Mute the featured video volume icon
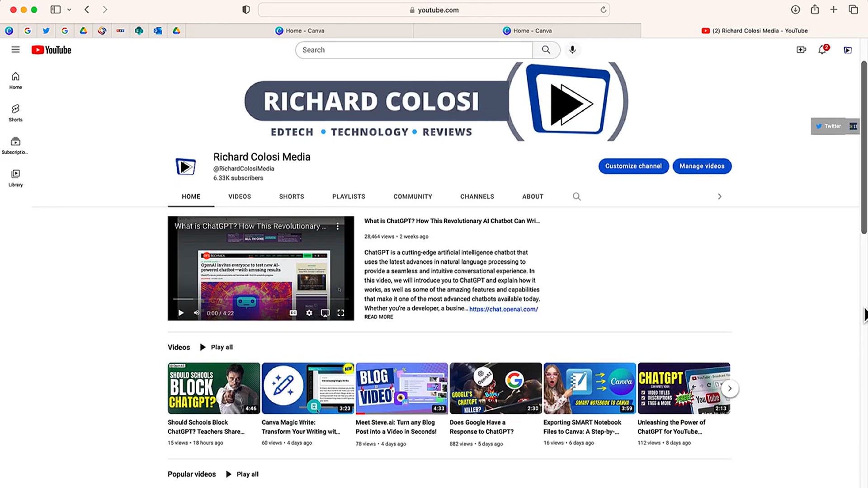868x488 pixels. tap(196, 313)
